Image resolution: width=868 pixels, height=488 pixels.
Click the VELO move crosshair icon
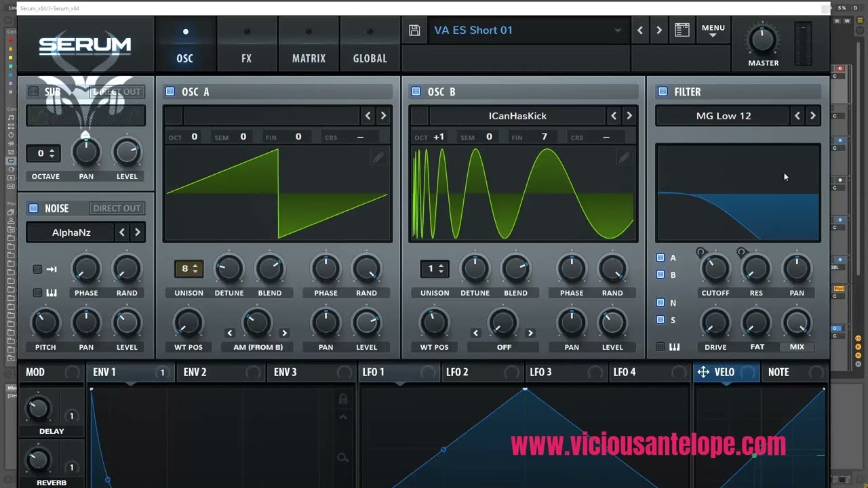[703, 372]
